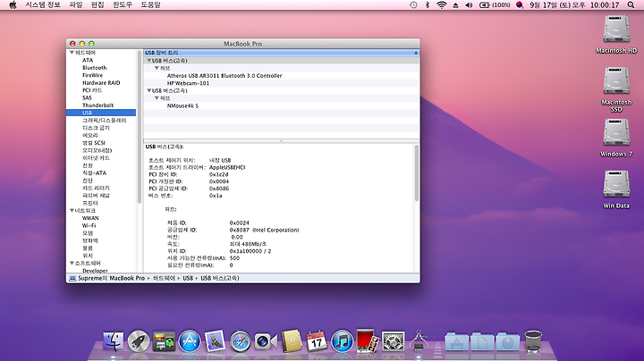Screen dimensions: 644x361
Task: Open Downloads folder stack in Dock
Action: (508, 342)
